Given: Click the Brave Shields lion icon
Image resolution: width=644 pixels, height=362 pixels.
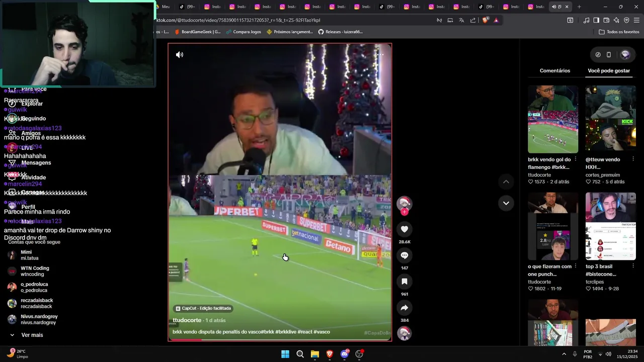Looking at the screenshot, I should coord(485,20).
